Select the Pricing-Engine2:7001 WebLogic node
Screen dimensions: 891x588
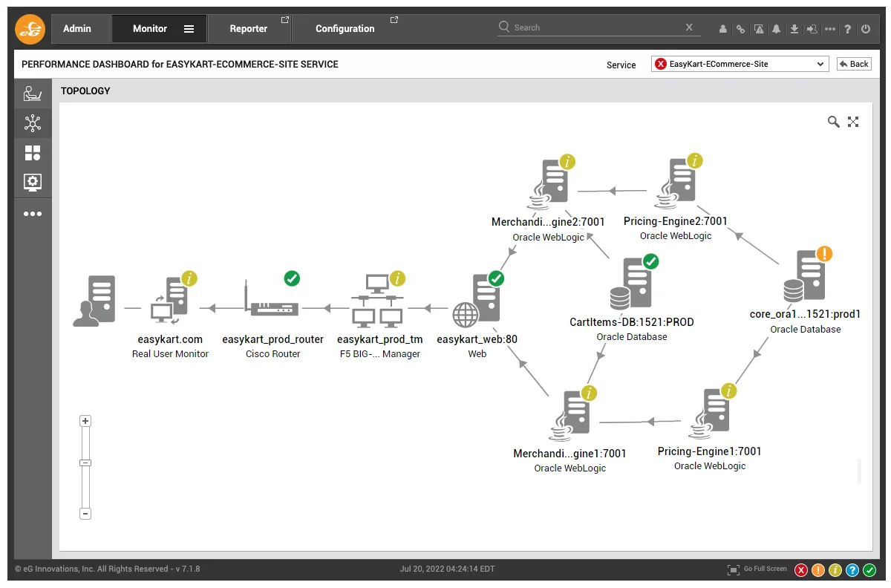click(x=675, y=184)
